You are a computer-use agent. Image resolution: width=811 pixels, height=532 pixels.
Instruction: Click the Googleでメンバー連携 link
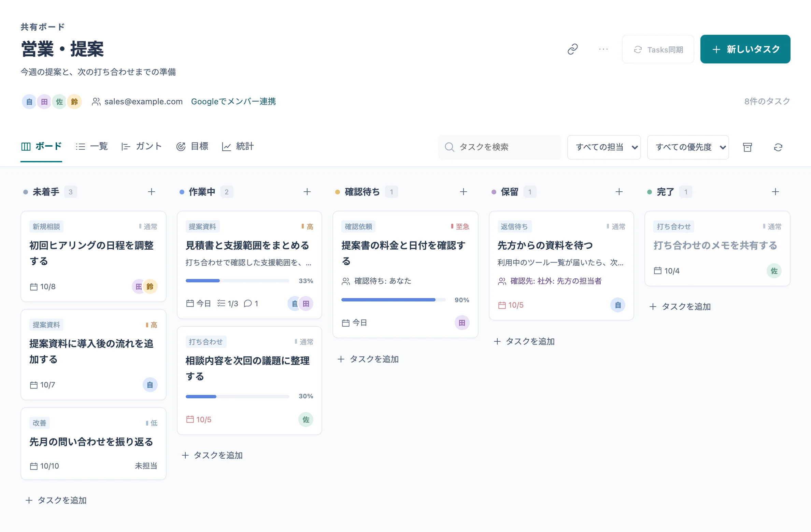233,102
